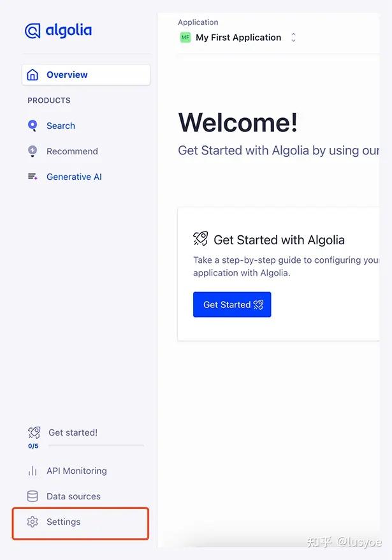
Task: Select the Generative AI menu entry
Action: tap(73, 177)
